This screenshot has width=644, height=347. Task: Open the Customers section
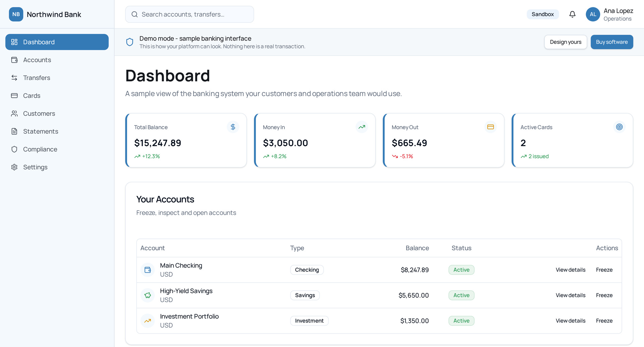point(57,114)
